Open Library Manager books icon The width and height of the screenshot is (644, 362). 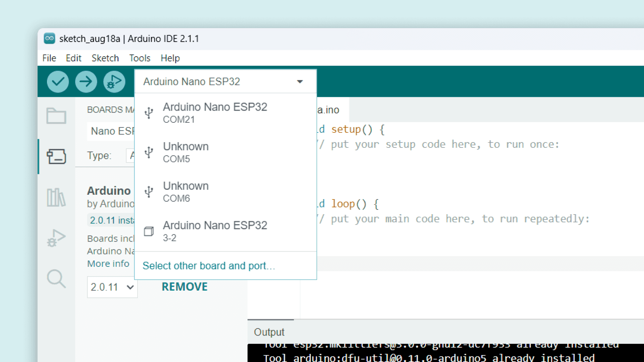click(56, 197)
